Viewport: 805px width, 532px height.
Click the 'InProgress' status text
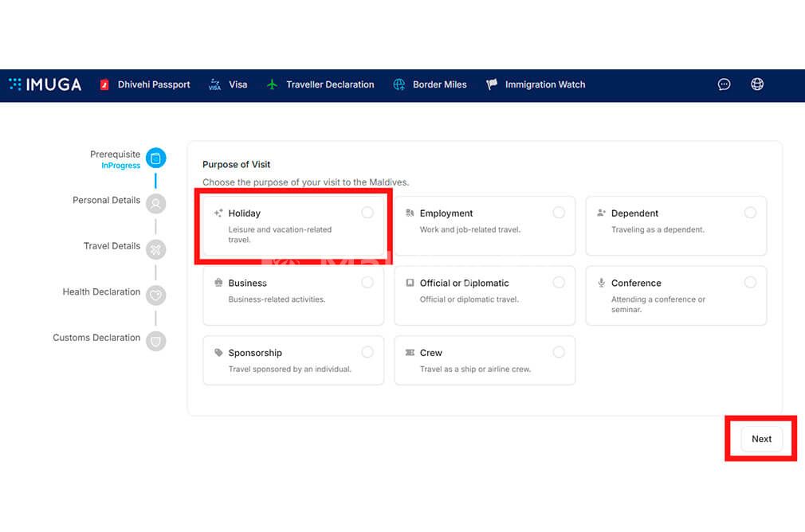pos(120,165)
